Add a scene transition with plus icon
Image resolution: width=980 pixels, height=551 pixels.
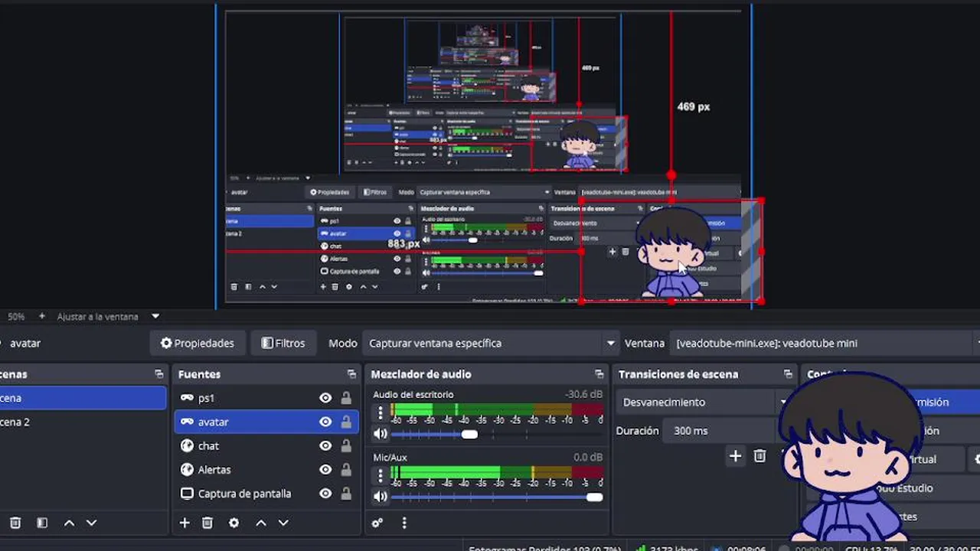(735, 456)
